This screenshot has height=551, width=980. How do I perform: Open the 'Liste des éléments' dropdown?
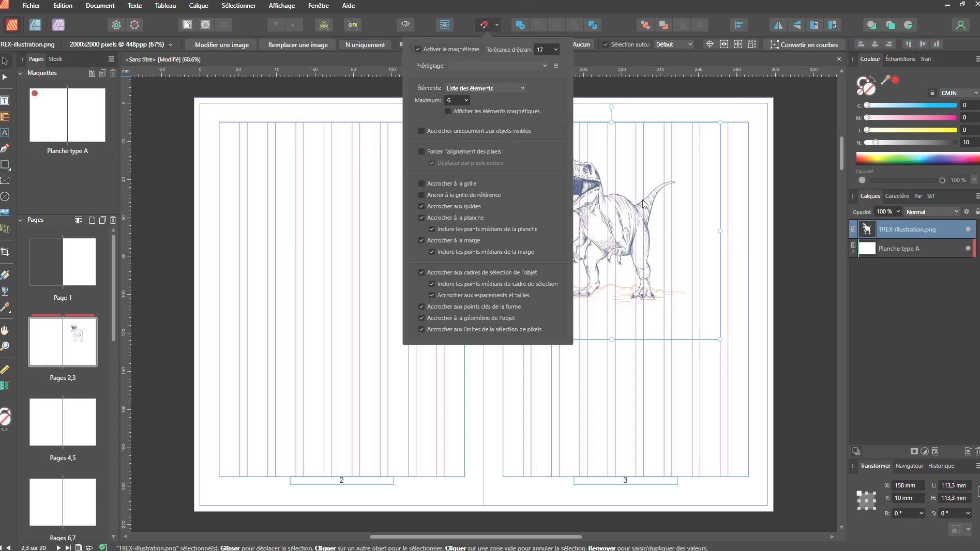485,88
